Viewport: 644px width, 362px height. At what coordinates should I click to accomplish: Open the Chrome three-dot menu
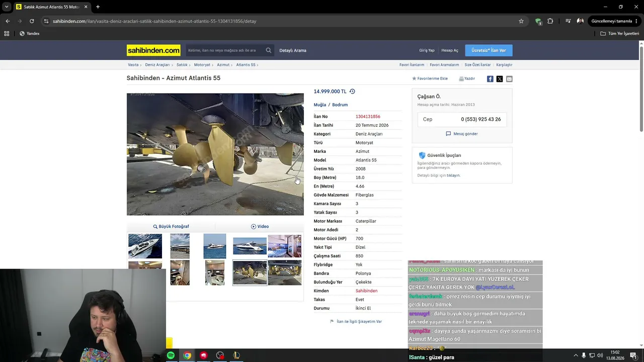point(637,21)
